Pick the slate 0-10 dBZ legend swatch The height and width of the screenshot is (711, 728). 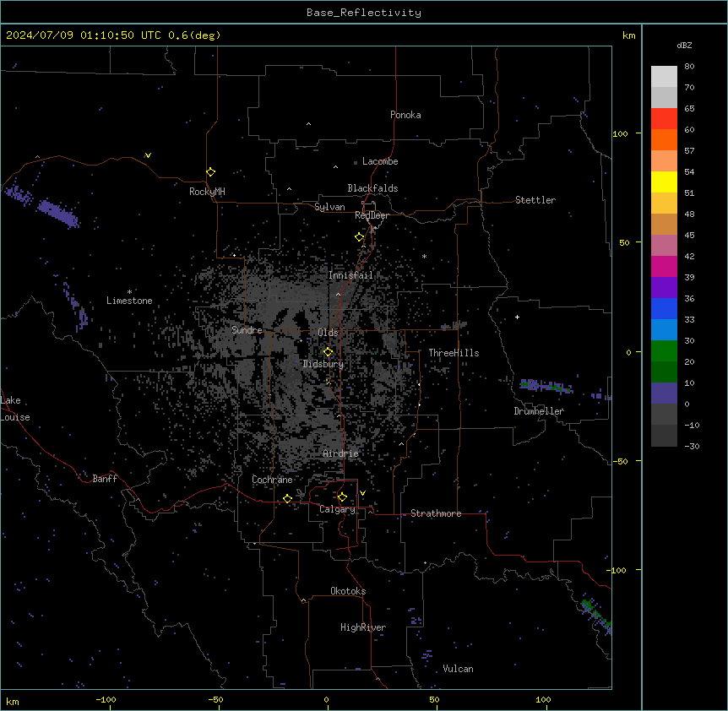click(x=664, y=393)
